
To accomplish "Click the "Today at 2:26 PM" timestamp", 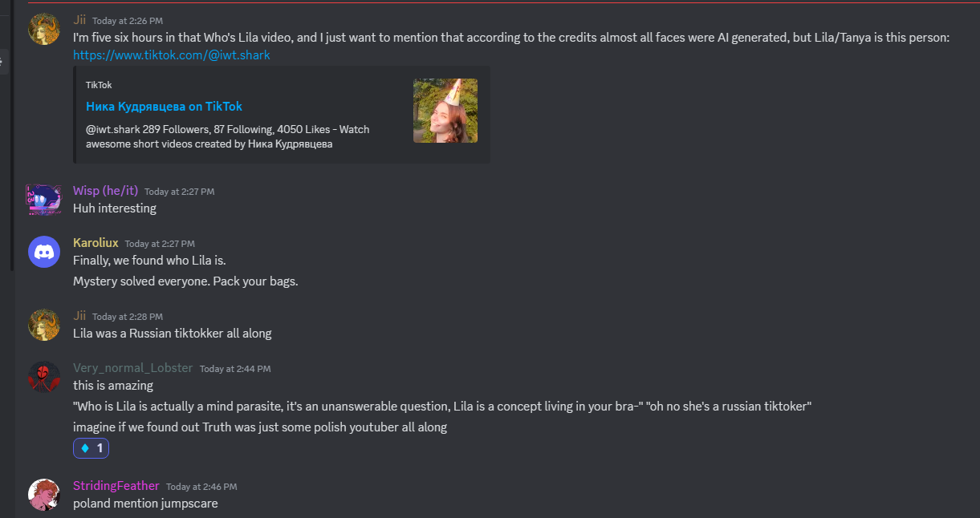I will (x=128, y=21).
